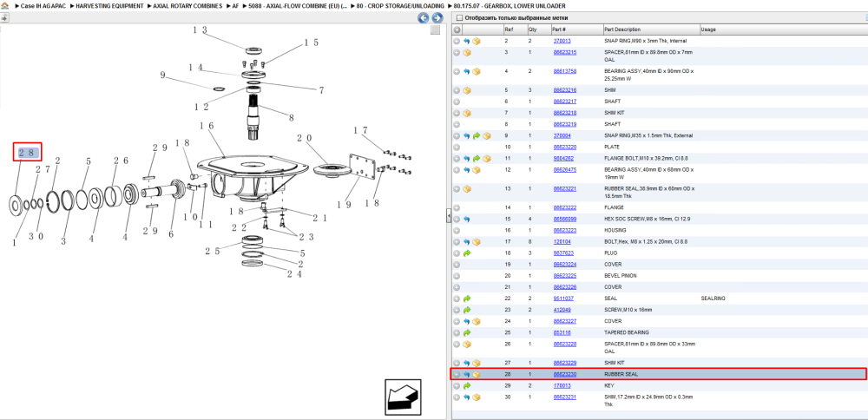868x420 pixels.
Task: Open the AF breadcrumb item
Action: tap(235, 5)
